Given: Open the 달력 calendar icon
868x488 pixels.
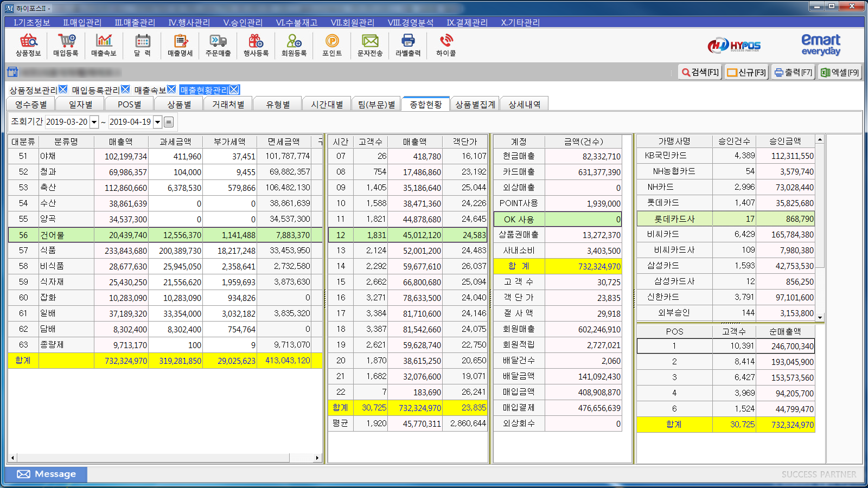Looking at the screenshot, I should (x=142, y=45).
